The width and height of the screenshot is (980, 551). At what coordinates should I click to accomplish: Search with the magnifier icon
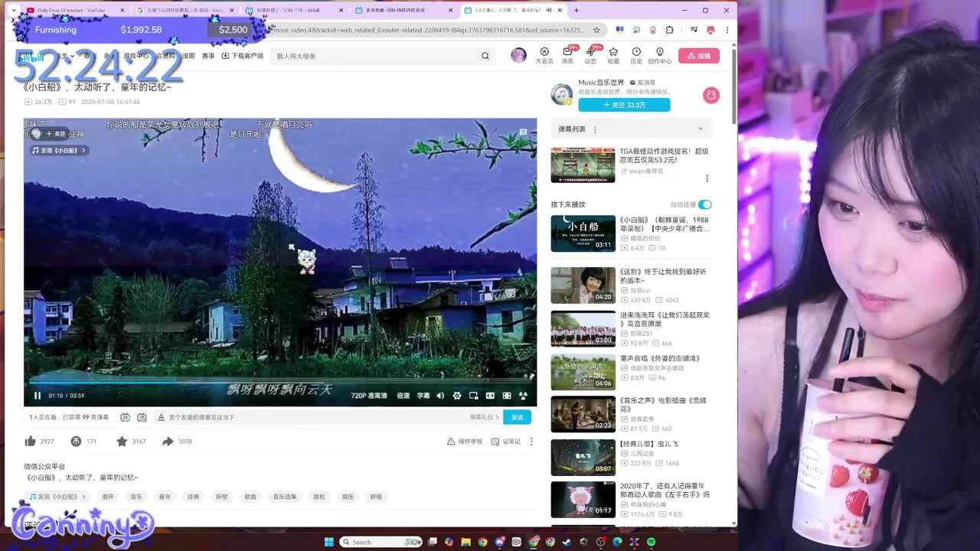485,56
